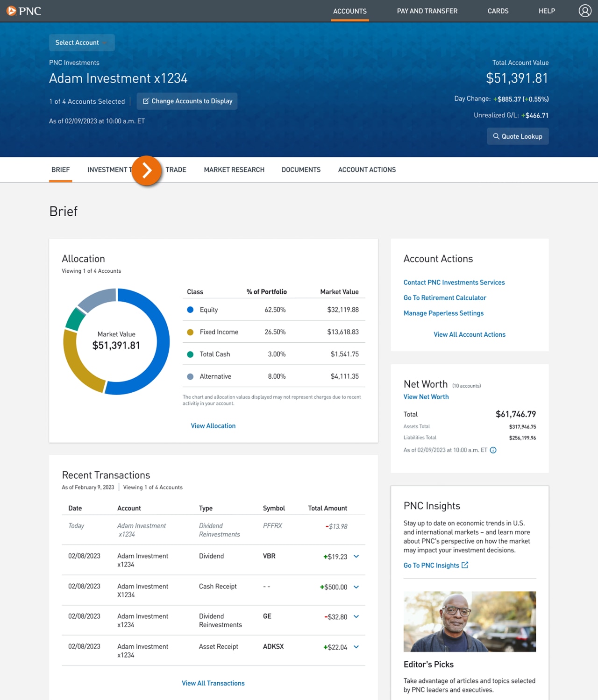This screenshot has width=598, height=700.
Task: Toggle the Fixed Income legend marker
Action: pyautogui.click(x=190, y=332)
